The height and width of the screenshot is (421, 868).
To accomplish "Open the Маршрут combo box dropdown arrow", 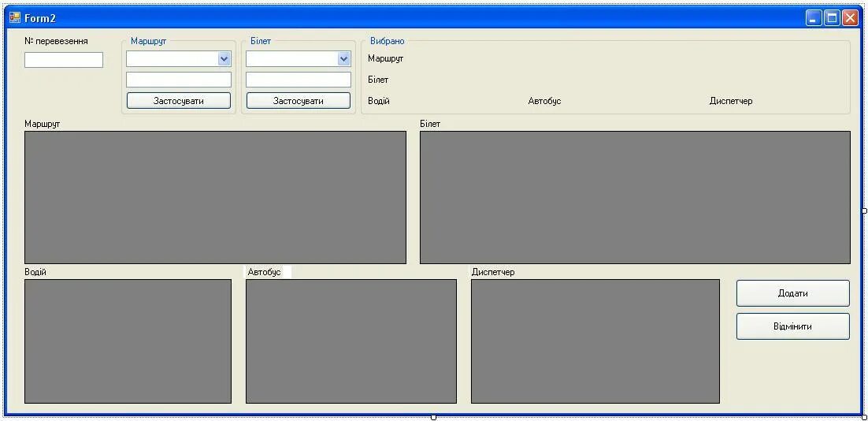I will tap(224, 58).
